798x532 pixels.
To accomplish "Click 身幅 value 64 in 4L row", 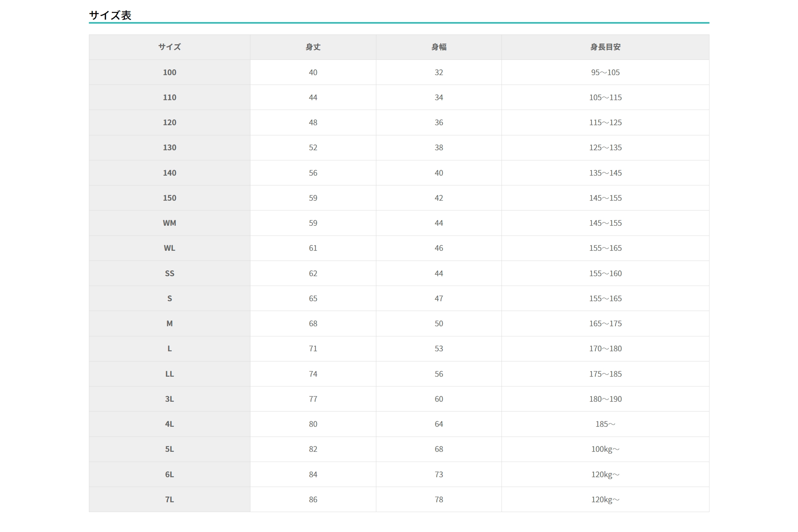I will point(439,424).
